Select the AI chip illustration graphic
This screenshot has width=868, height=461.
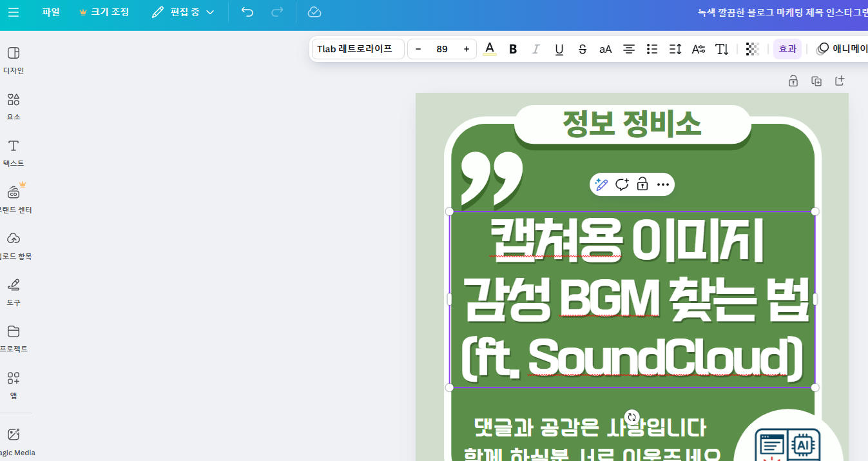[788, 444]
